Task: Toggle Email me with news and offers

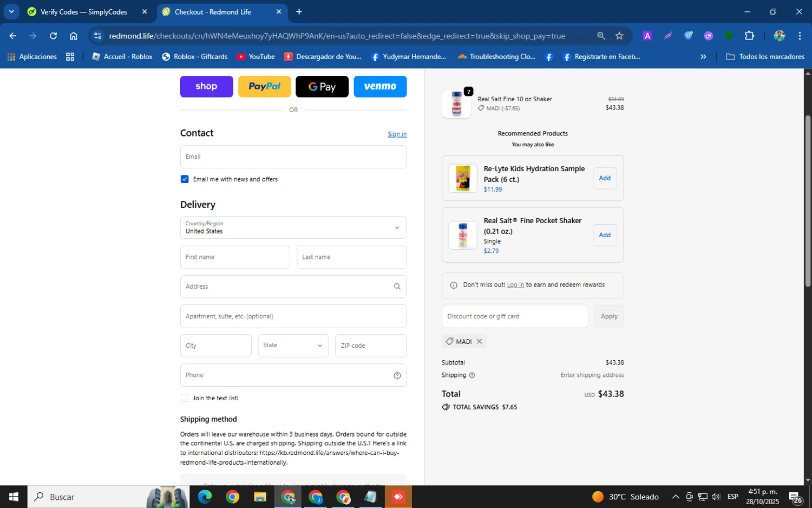Action: point(185,179)
